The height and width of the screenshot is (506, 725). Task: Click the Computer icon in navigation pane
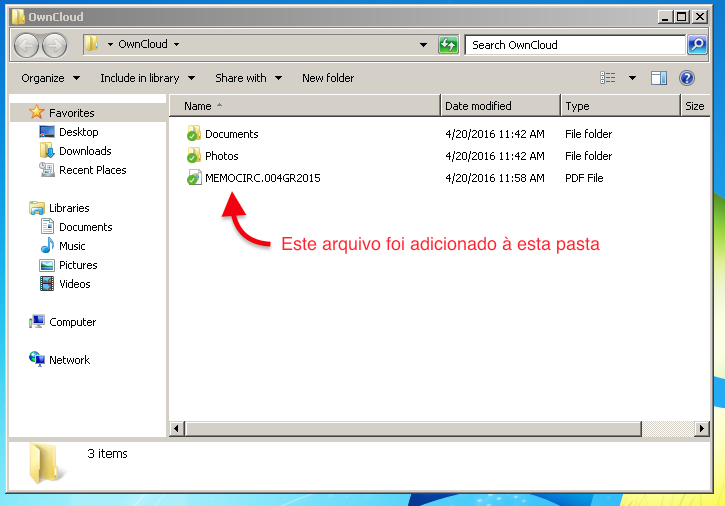(x=37, y=321)
